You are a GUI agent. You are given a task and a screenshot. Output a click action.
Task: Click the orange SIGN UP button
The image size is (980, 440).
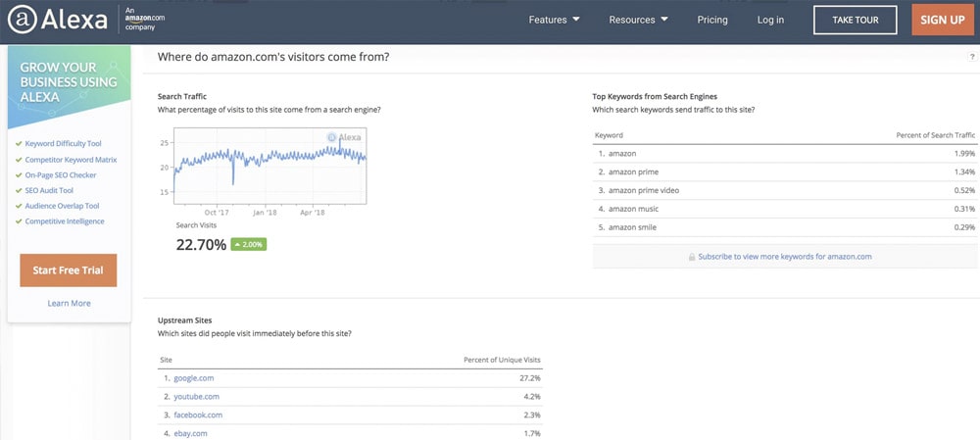[943, 20]
